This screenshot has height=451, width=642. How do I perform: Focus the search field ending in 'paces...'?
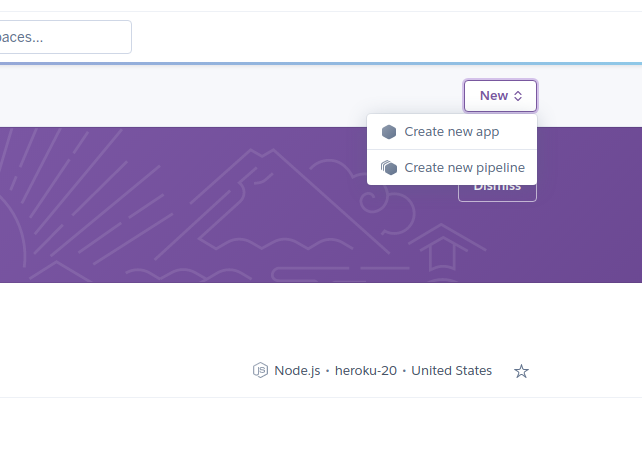coord(63,37)
